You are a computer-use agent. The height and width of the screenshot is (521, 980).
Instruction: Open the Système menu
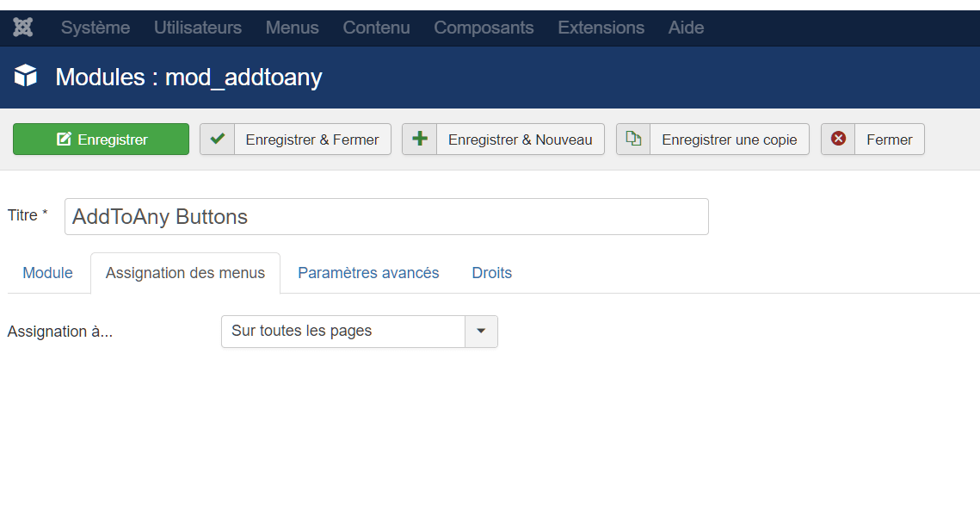(x=96, y=28)
